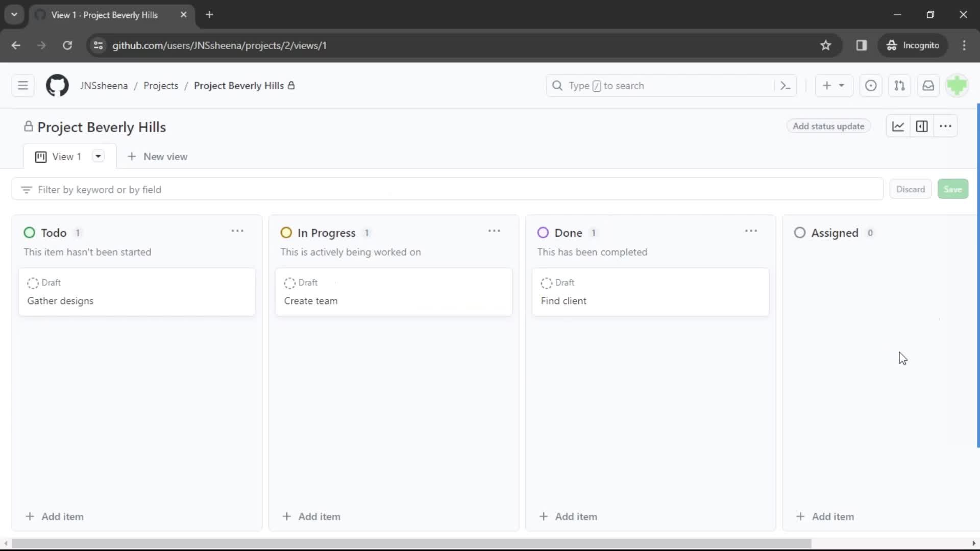This screenshot has width=980, height=551.
Task: Toggle the Todo draft item circle
Action: tap(32, 283)
